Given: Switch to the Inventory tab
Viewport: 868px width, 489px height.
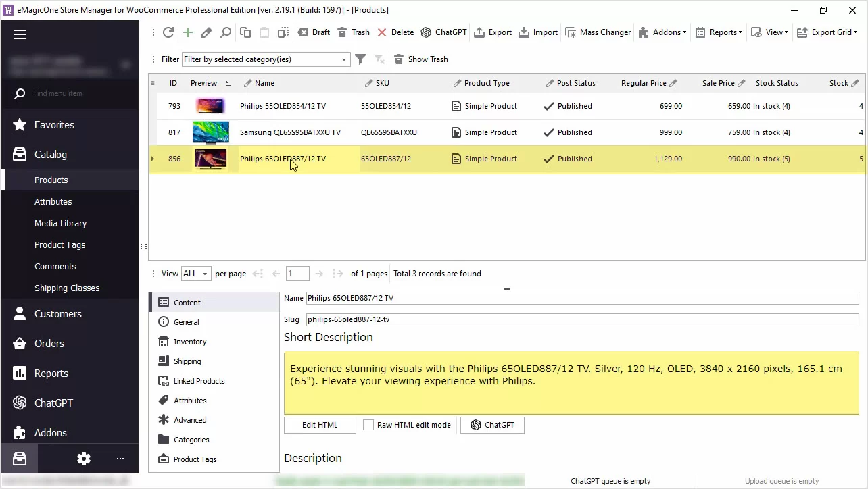Looking at the screenshot, I should pyautogui.click(x=190, y=342).
